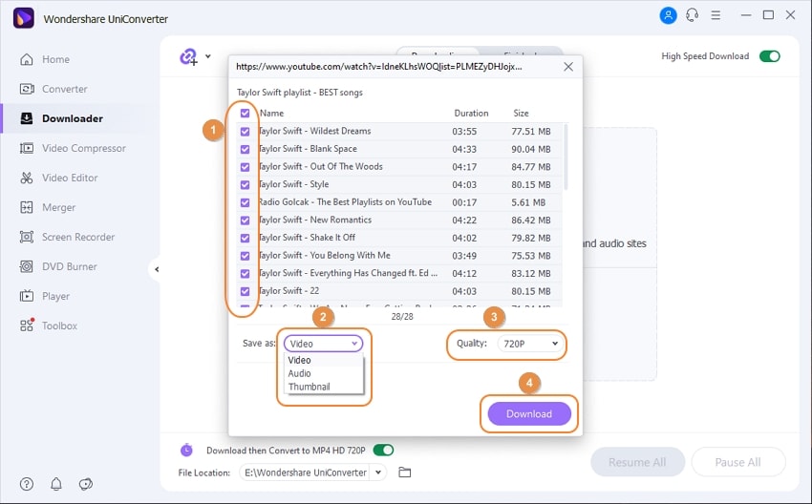Click the 5.61 MB size cell
Screen dimensions: 812x504
pos(528,202)
